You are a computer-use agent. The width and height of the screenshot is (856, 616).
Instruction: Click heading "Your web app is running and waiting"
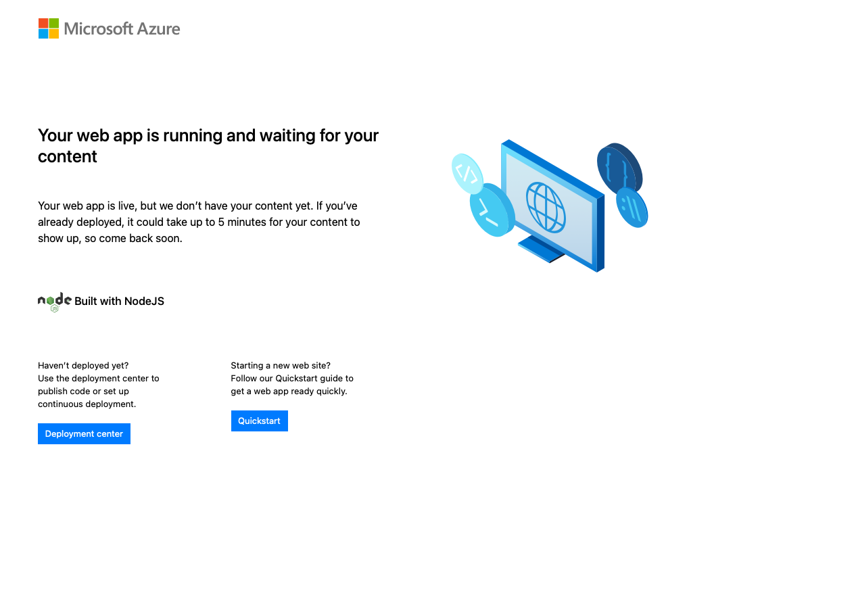pyautogui.click(x=208, y=145)
